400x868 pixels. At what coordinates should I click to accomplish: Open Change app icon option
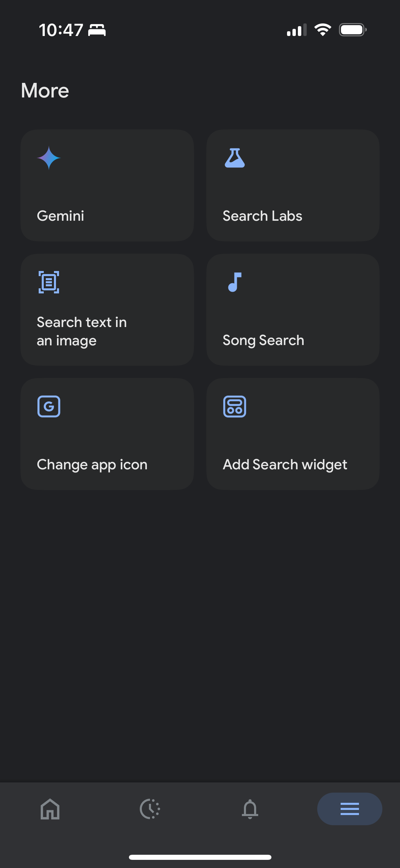coord(92,465)
